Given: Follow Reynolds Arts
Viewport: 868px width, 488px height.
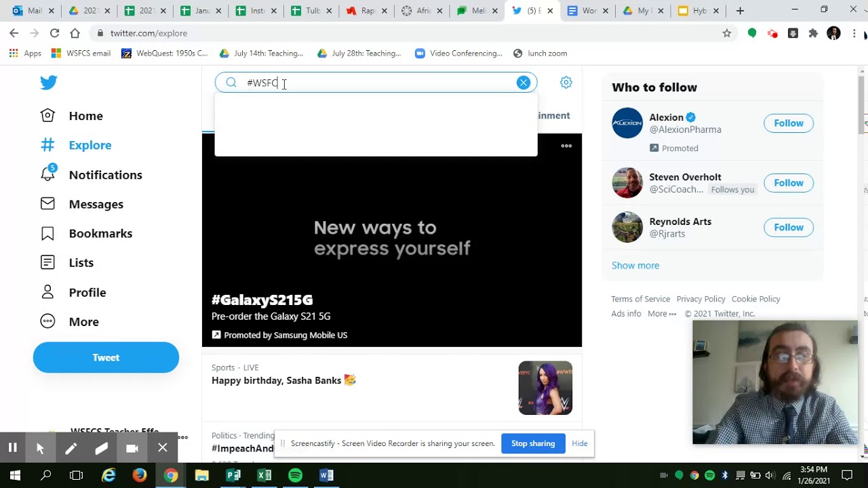Looking at the screenshot, I should [789, 228].
